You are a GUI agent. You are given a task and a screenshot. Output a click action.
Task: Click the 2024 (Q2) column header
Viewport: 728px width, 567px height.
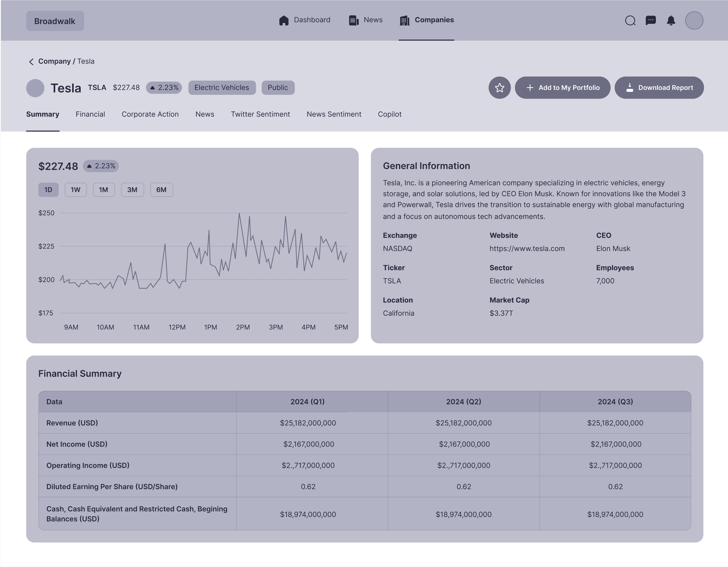coord(464,402)
